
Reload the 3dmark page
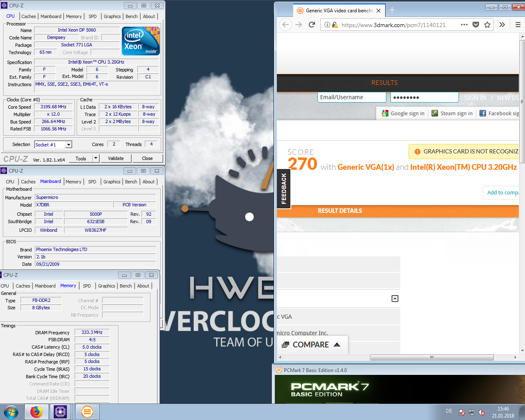click(x=312, y=25)
